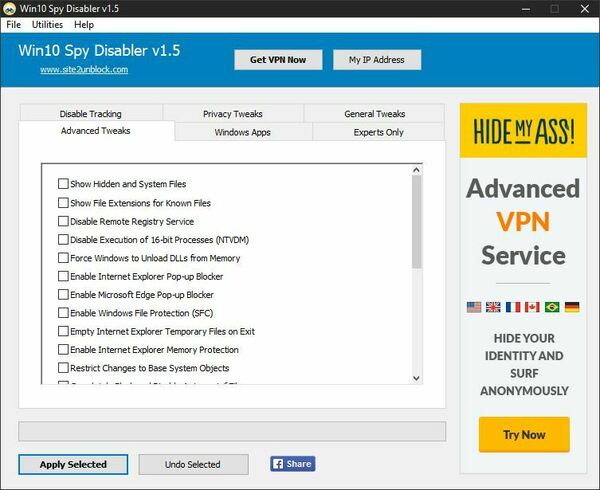The image size is (600, 490).
Task: Tick Enable Windows File Protection (SFC)
Action: (63, 313)
